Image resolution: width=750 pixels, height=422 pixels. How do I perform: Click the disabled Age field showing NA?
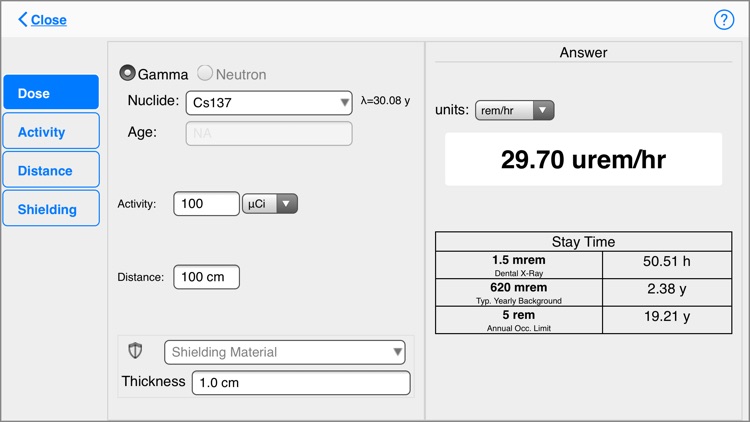click(269, 133)
